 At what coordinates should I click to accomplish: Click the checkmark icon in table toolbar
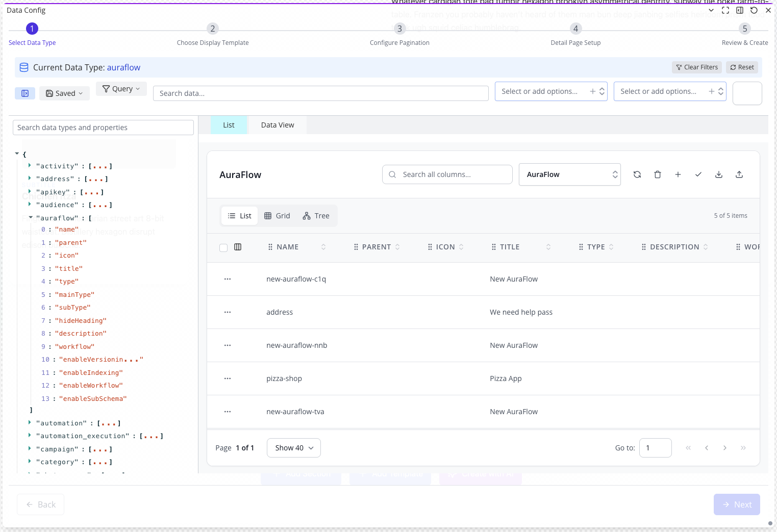pyautogui.click(x=698, y=174)
